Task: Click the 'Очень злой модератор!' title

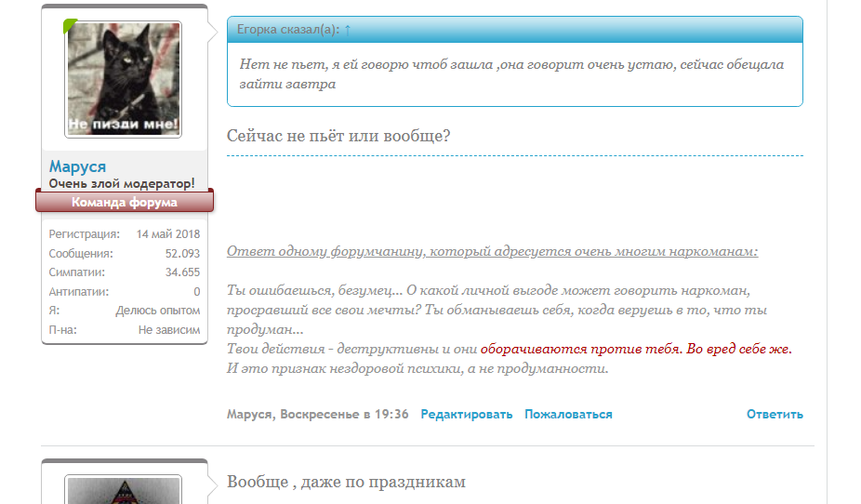Action: (x=122, y=183)
